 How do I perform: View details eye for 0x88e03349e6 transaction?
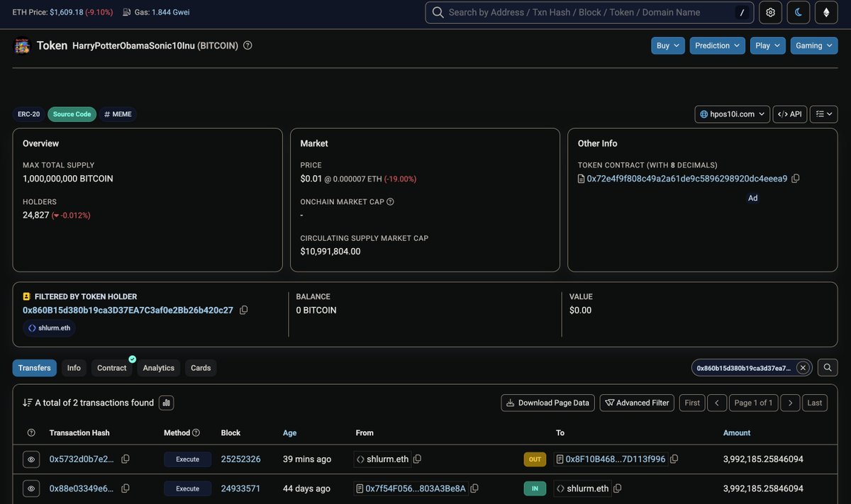(31, 488)
